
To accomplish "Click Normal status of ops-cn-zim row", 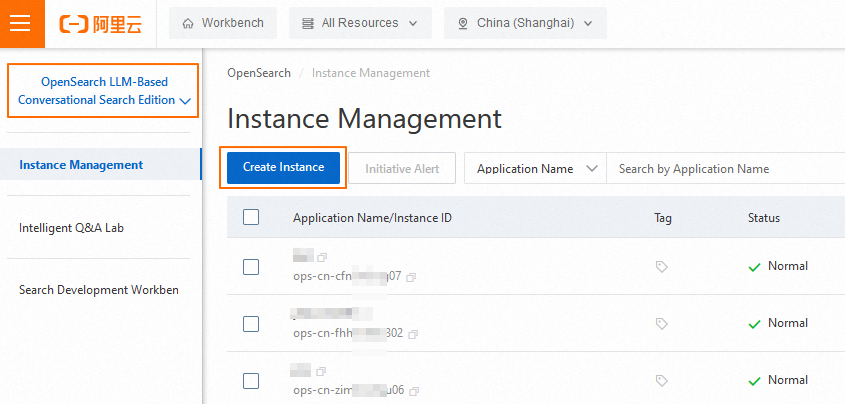I will [x=778, y=380].
